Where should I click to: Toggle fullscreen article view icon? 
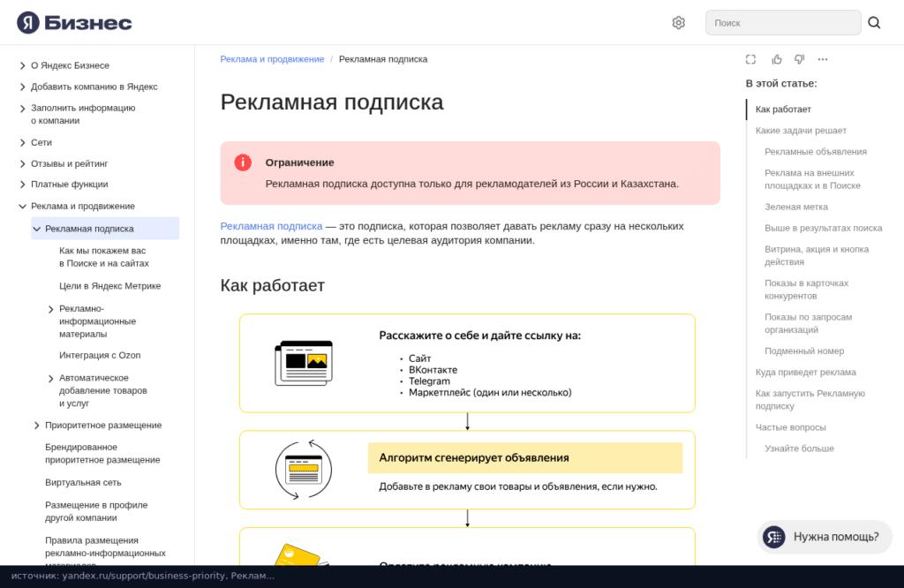click(750, 59)
